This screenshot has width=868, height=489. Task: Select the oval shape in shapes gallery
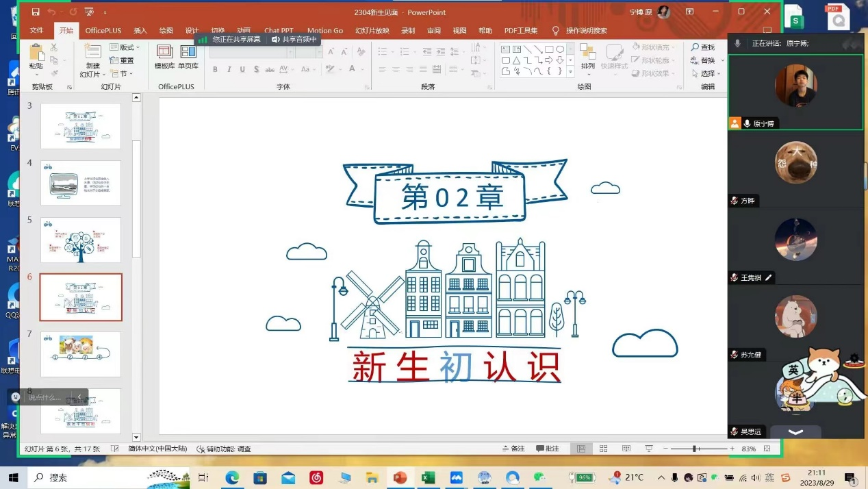pos(560,49)
